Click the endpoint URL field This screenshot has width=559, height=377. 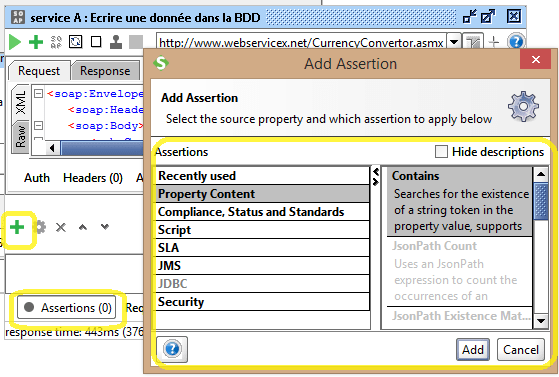(x=301, y=42)
